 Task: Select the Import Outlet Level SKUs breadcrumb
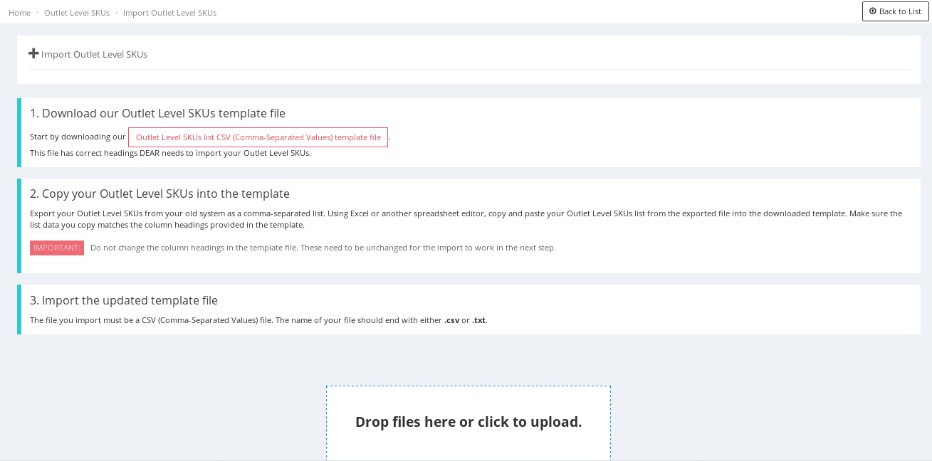(169, 13)
